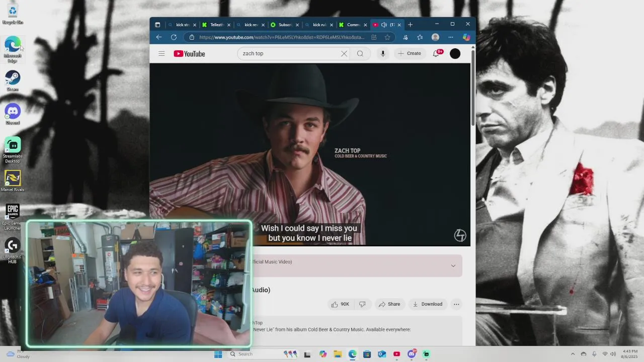Viewport: 644px width, 362px height.
Task: Go back in the Edge browser
Action: 159,37
